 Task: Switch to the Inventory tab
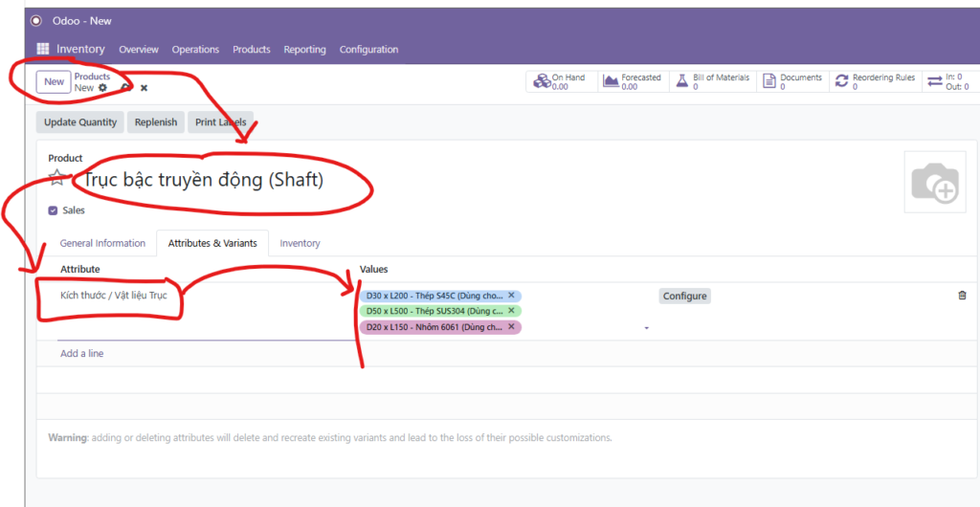coord(300,243)
